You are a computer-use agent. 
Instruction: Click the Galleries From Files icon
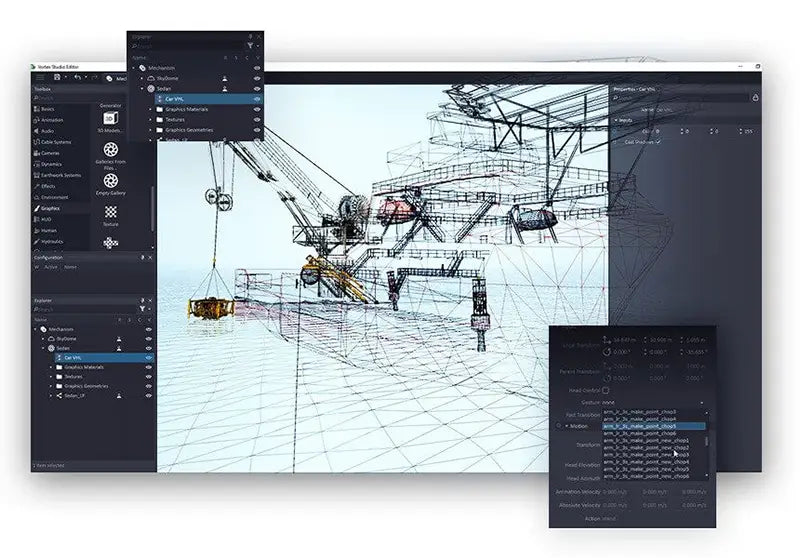tap(110, 152)
